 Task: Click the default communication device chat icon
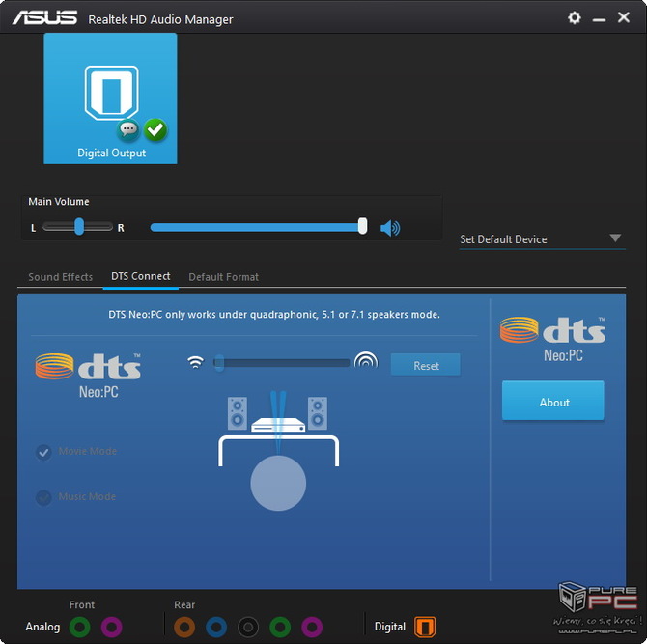(x=128, y=130)
